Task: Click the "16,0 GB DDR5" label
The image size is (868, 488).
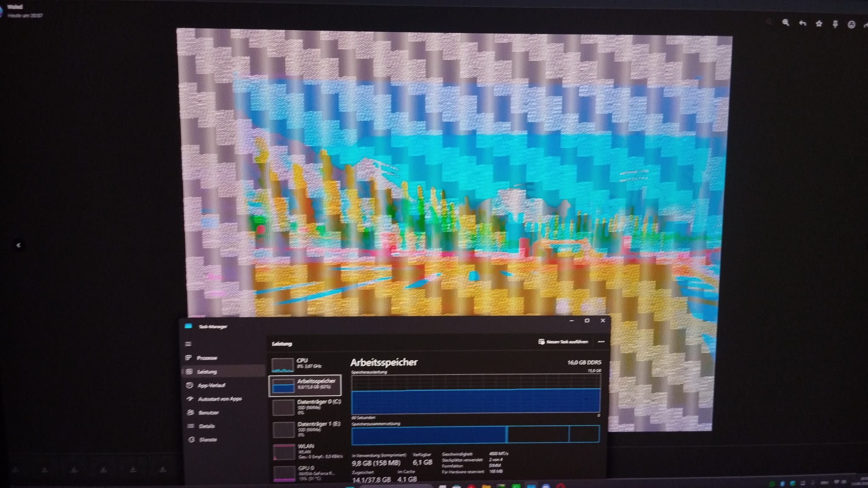Action: click(584, 363)
